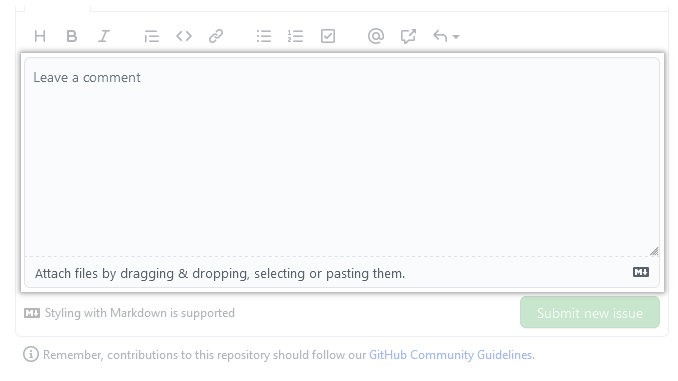Insert code using the angle brackets icon
The height and width of the screenshot is (381, 678).
tap(184, 36)
